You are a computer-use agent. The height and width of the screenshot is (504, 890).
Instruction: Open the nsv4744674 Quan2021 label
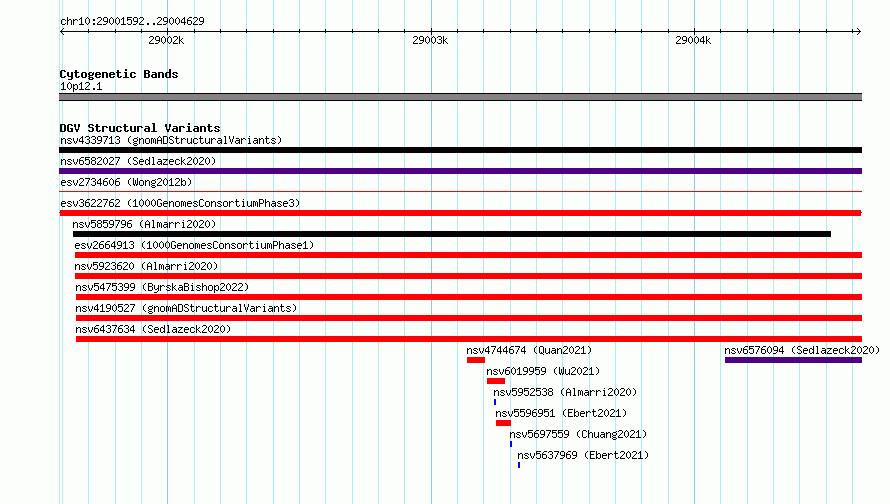pyautogui.click(x=529, y=350)
